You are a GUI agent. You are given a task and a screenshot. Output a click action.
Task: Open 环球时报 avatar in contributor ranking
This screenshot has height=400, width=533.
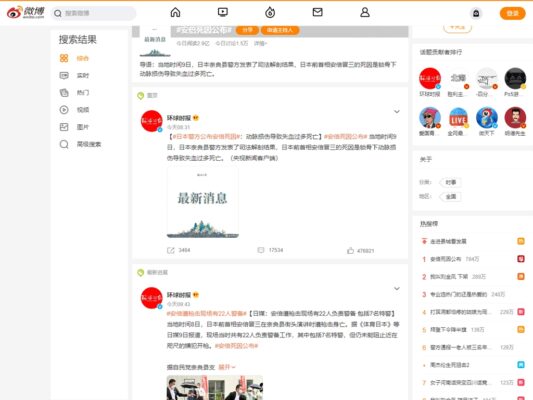(x=430, y=79)
